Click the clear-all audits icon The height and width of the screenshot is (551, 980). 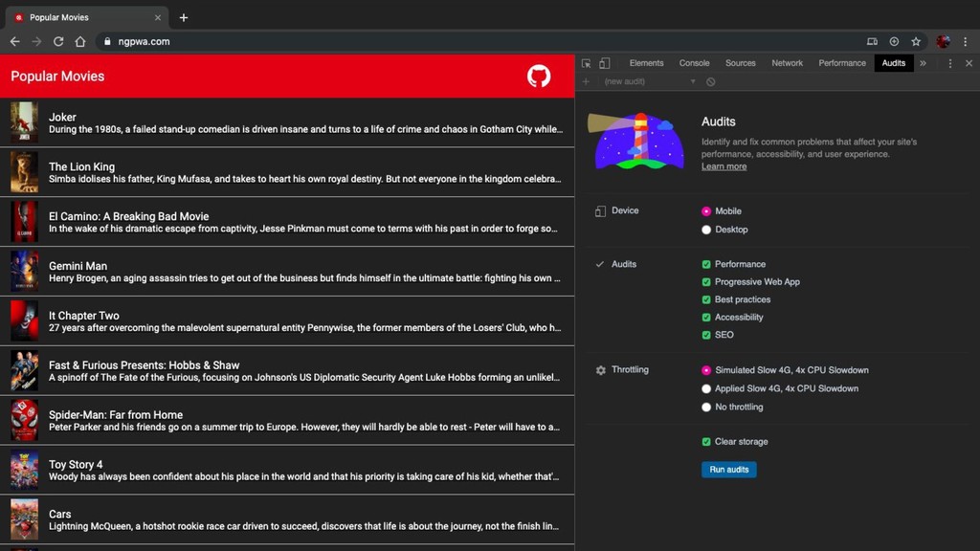[x=711, y=82]
